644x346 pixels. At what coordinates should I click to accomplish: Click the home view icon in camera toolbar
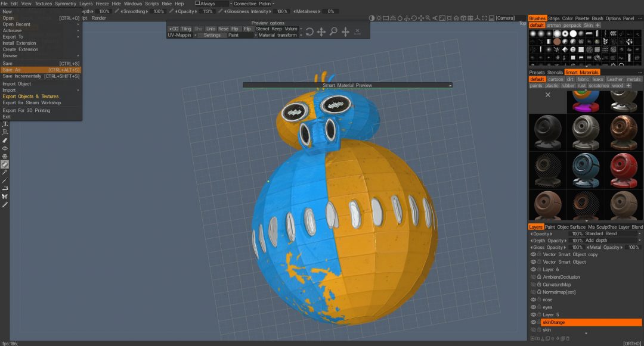click(456, 18)
